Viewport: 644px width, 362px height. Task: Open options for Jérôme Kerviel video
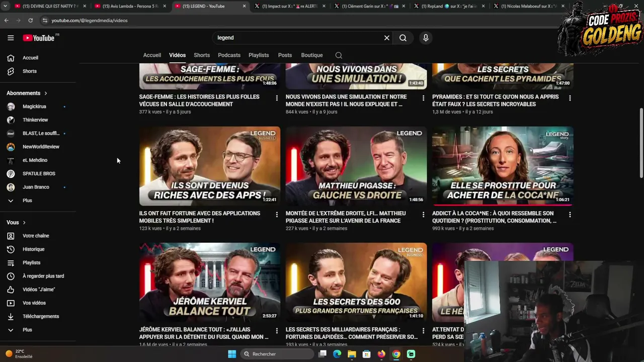click(x=277, y=331)
